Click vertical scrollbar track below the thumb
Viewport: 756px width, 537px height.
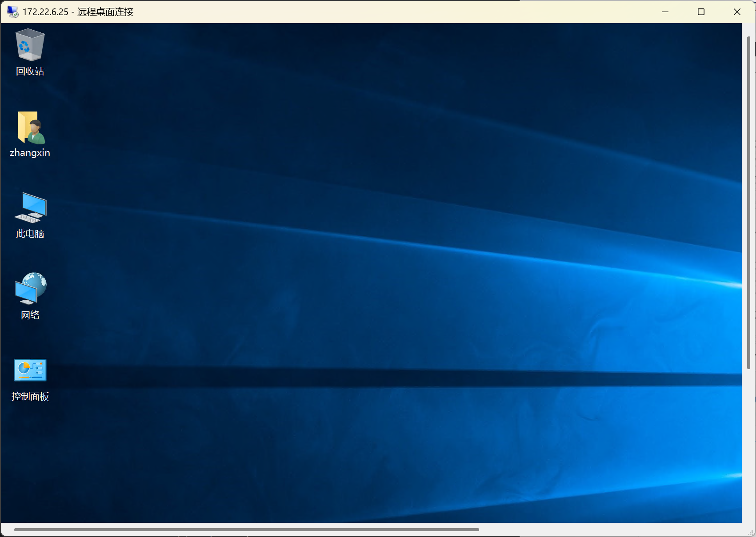tap(748, 444)
